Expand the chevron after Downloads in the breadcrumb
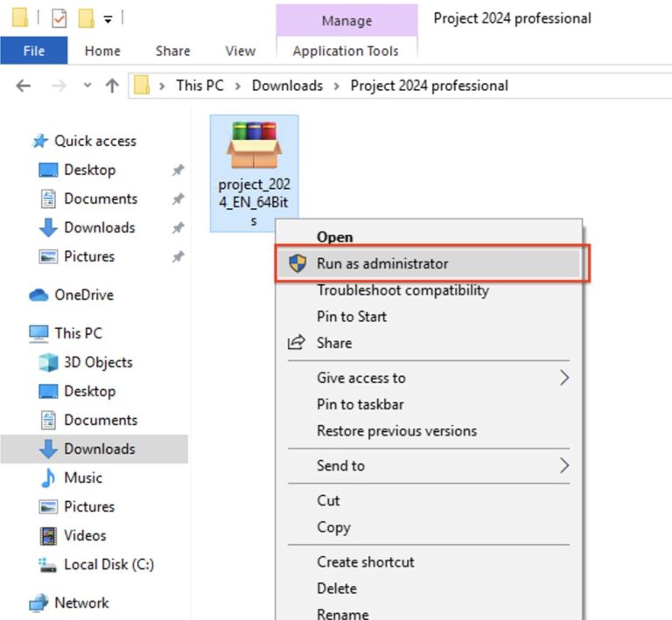The height and width of the screenshot is (620, 672). tap(337, 86)
